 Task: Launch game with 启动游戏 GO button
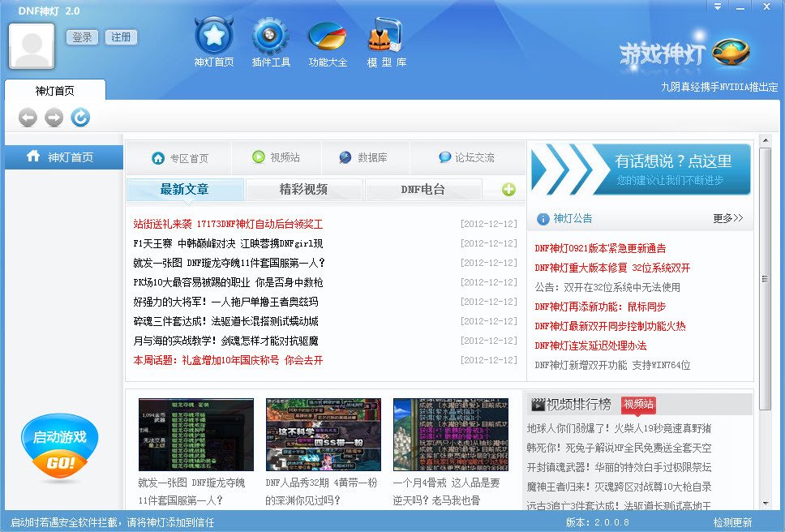click(x=59, y=447)
